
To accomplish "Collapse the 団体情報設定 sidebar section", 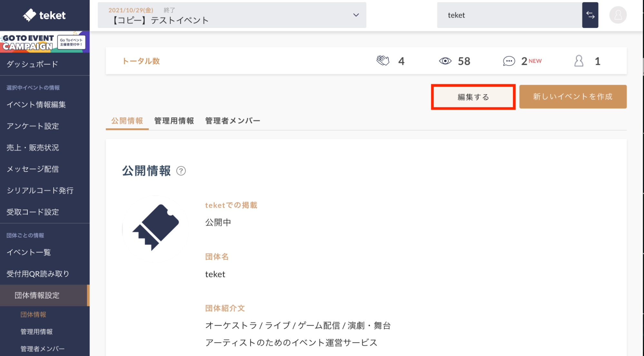I will (x=45, y=295).
